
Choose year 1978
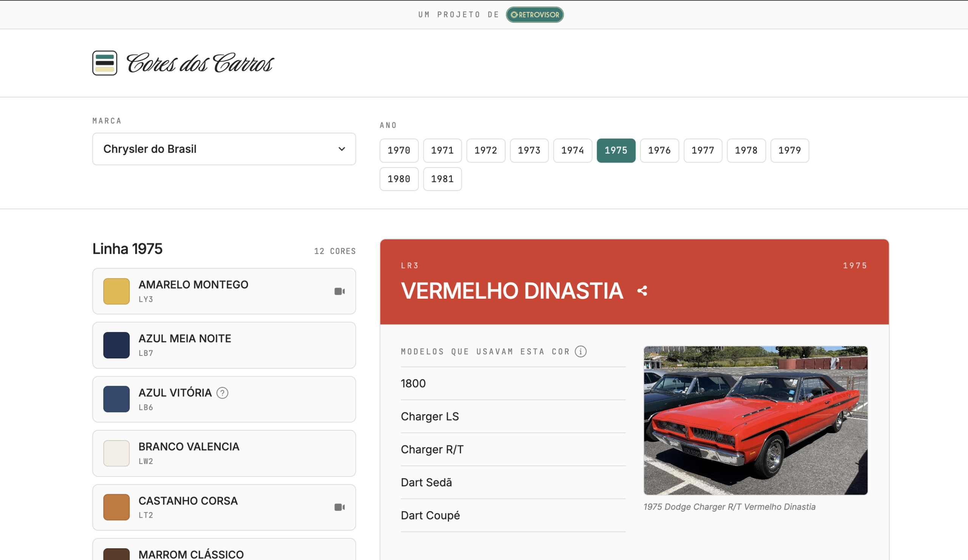(x=746, y=150)
